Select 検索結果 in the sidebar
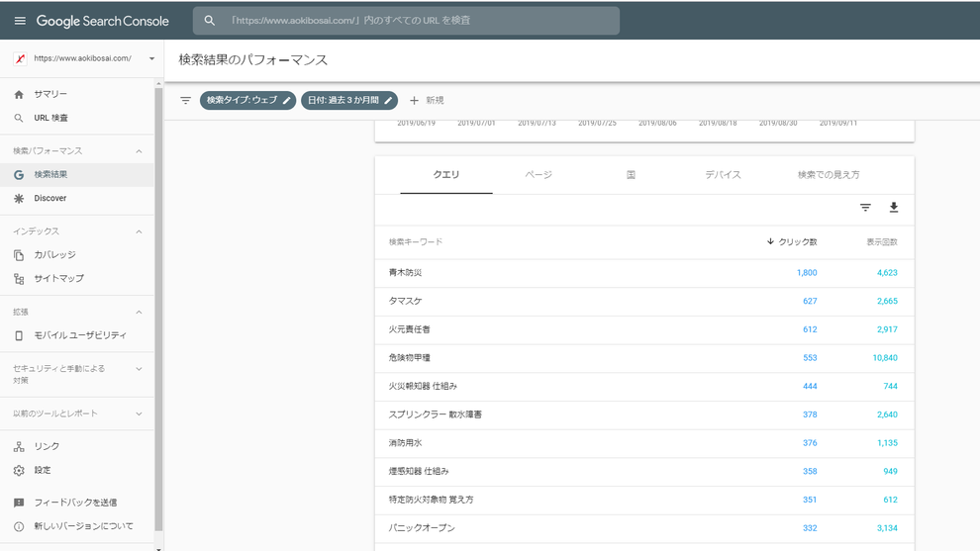The height and width of the screenshot is (551, 980). [x=77, y=175]
